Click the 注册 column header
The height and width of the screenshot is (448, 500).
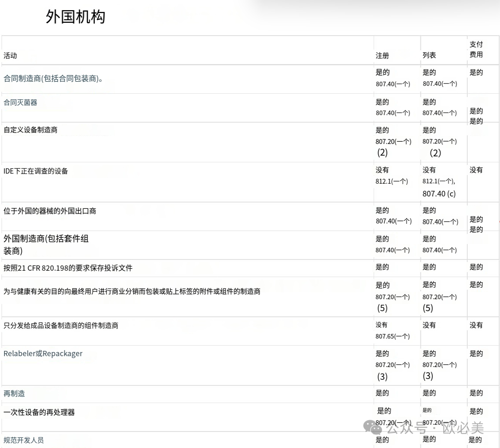tap(382, 55)
